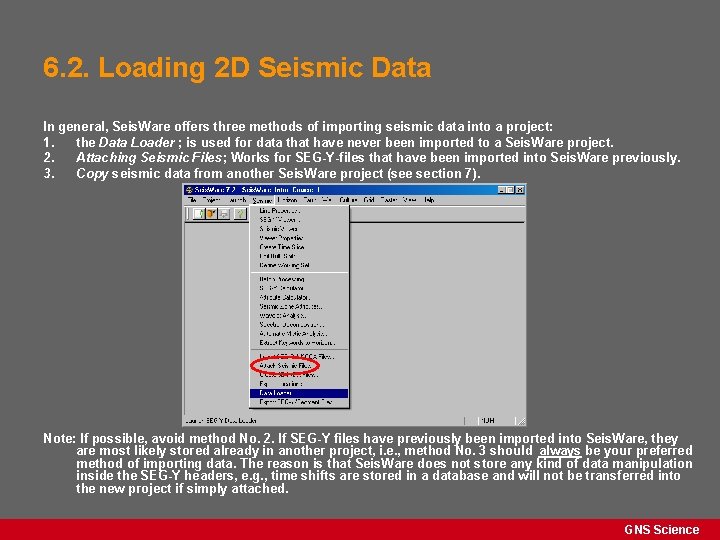Click the question-mark Help toolbar icon
The height and width of the screenshot is (540, 720).
[239, 214]
